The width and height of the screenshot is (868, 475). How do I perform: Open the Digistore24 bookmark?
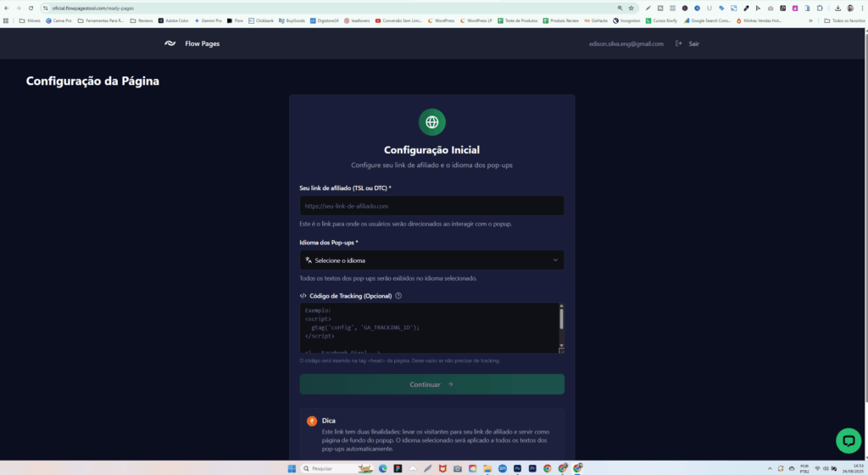click(x=325, y=20)
